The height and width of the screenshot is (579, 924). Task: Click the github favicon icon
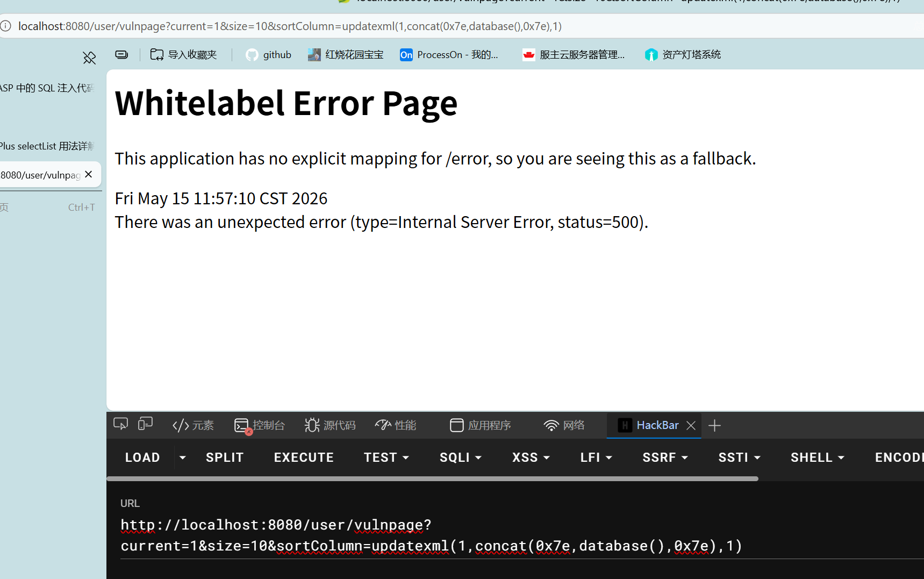[252, 55]
